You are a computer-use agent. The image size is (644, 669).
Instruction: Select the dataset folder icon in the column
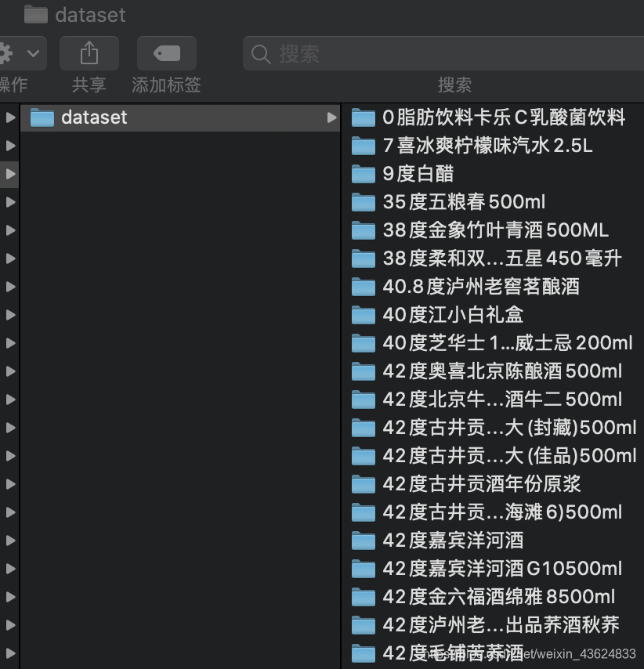click(x=42, y=118)
